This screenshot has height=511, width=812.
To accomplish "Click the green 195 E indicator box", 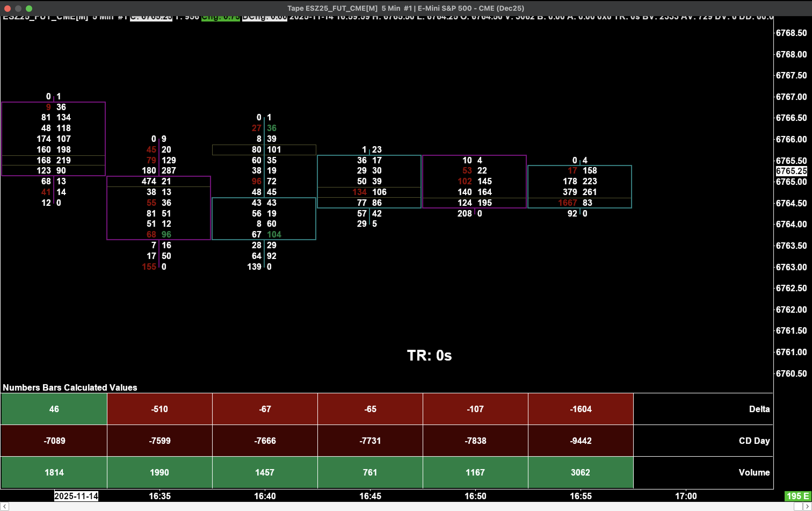I will pyautogui.click(x=798, y=496).
